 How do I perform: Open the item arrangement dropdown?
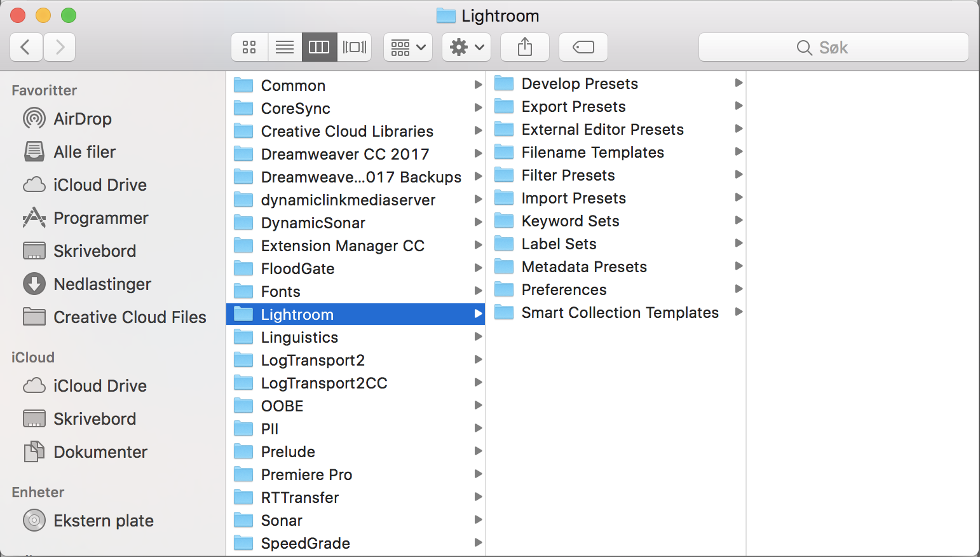(408, 47)
